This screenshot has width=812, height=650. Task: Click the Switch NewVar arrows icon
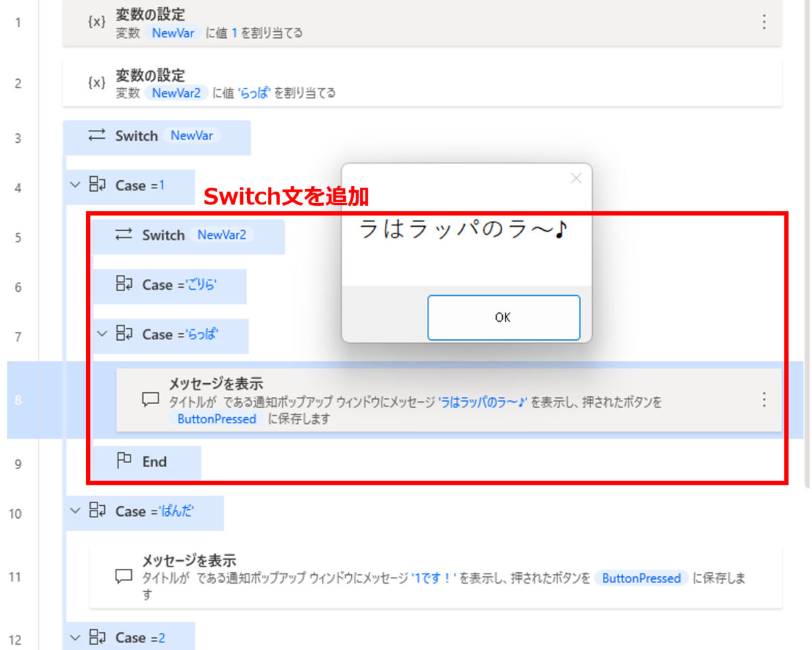(97, 135)
